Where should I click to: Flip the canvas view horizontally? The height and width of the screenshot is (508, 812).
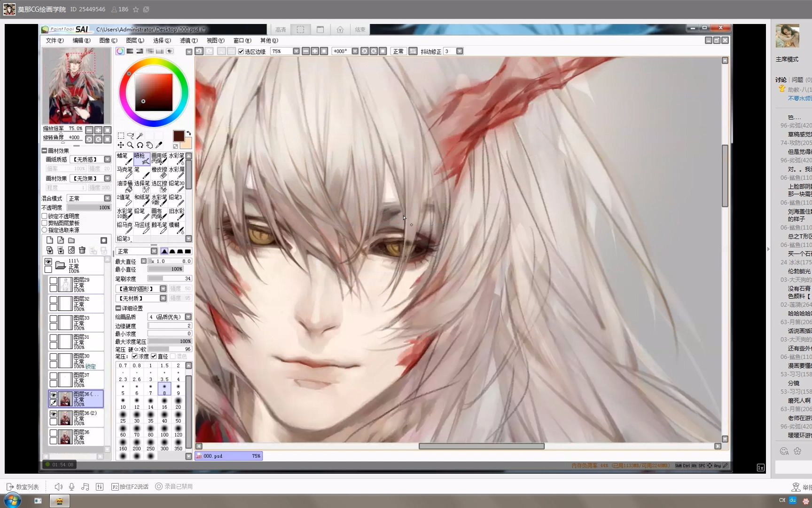pos(413,51)
